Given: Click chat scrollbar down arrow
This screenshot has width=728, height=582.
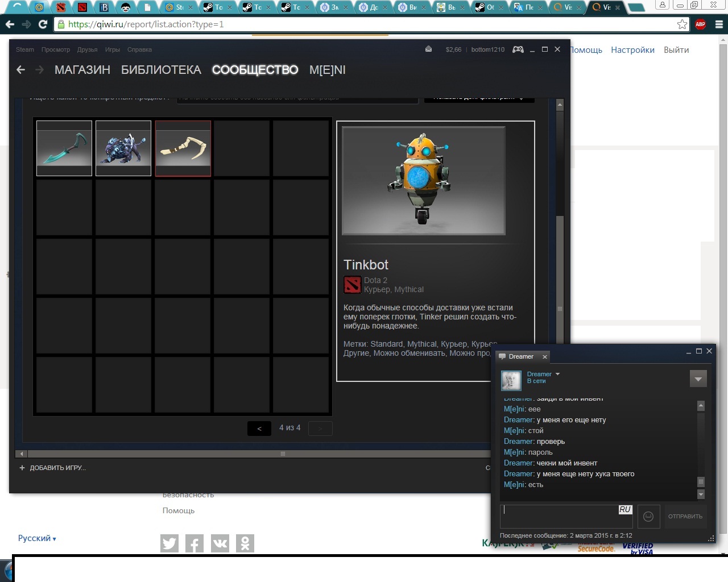Looking at the screenshot, I should [x=701, y=494].
